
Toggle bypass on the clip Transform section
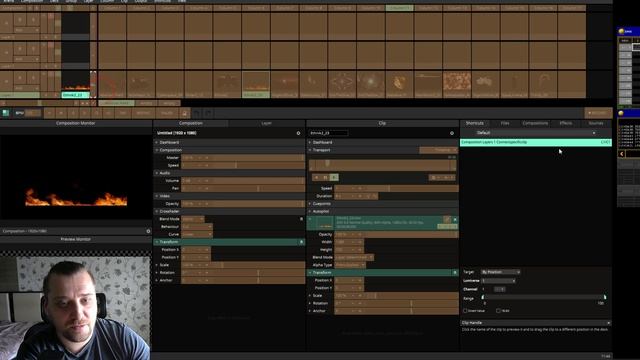click(x=455, y=273)
